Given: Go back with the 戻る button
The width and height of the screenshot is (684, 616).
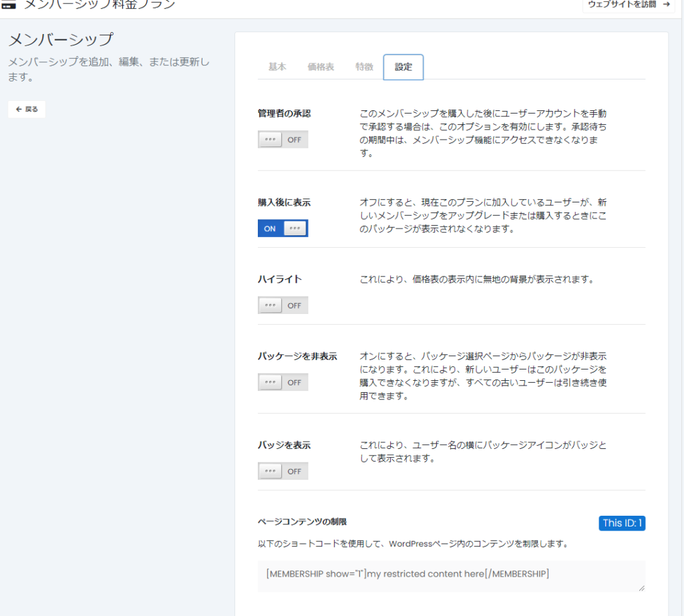Looking at the screenshot, I should tap(27, 110).
